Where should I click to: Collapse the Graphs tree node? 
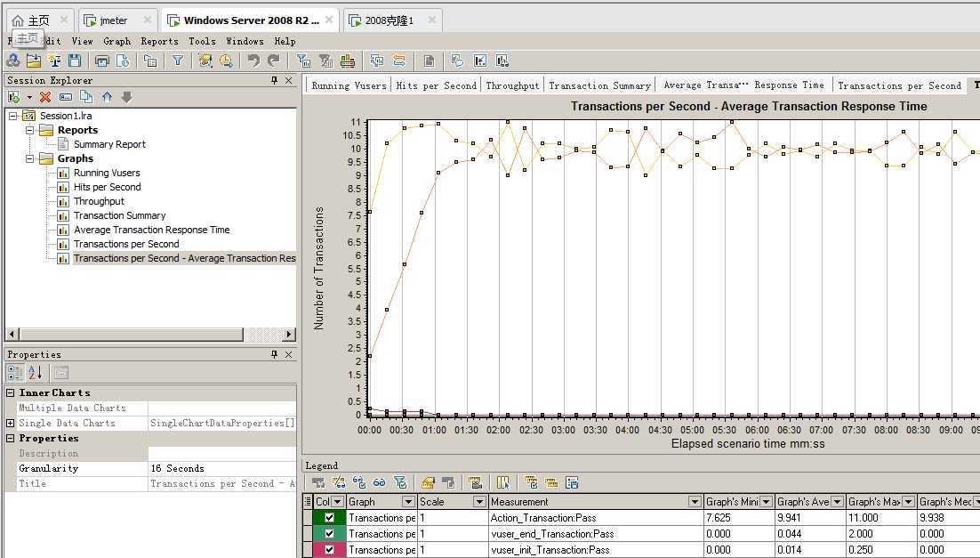tap(29, 159)
